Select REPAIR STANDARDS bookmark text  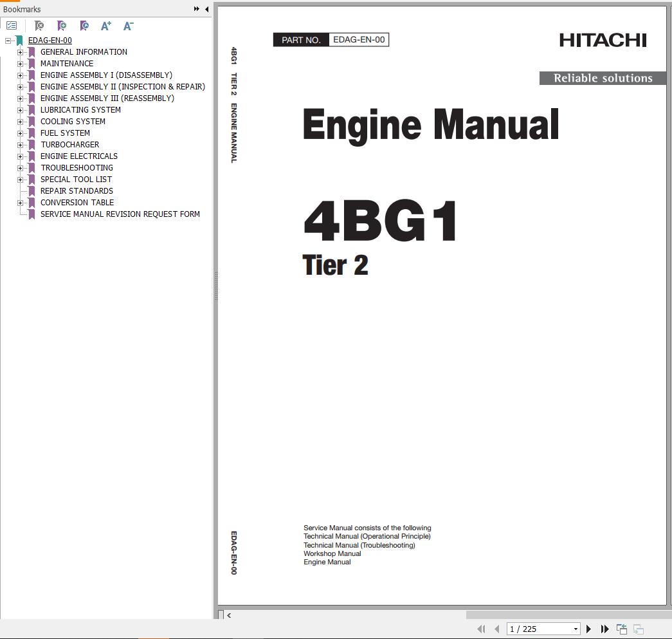coord(77,191)
